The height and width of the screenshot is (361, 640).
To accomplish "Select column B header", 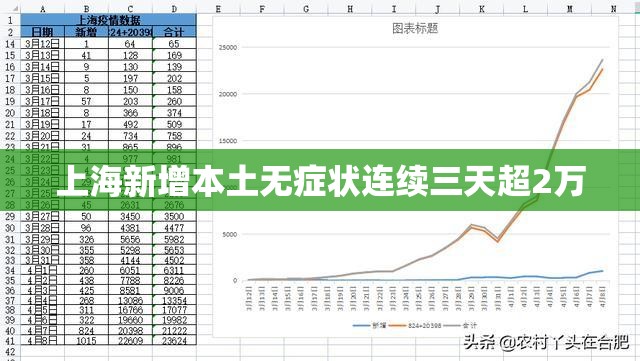I will [87, 9].
